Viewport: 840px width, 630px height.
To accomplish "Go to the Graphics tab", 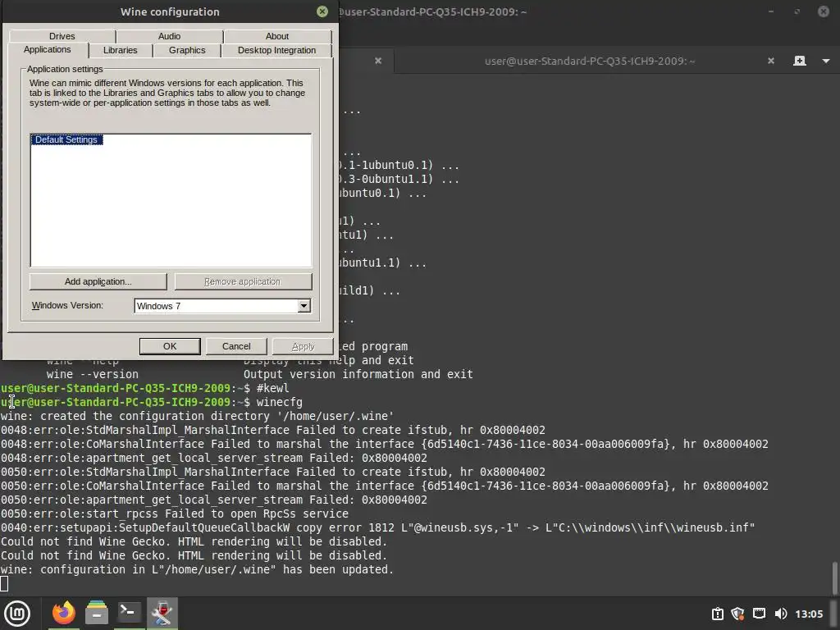I will point(187,50).
